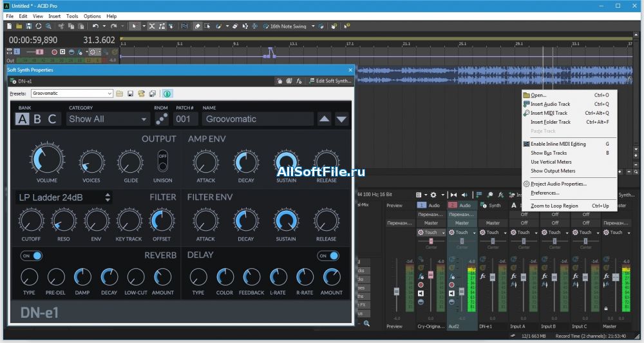Open the 16th Note Swing dropdown arrow
Viewport: 644px width, 343px height.
click(313, 26)
